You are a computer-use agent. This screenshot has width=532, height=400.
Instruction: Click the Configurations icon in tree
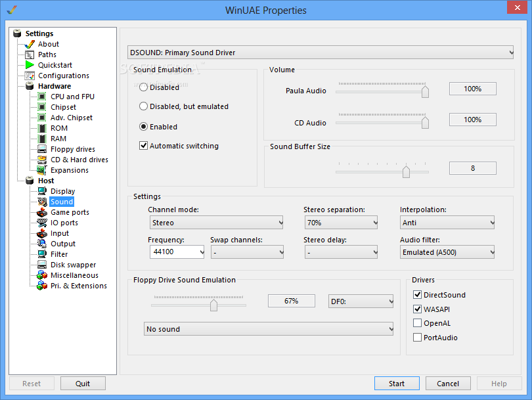pos(30,76)
